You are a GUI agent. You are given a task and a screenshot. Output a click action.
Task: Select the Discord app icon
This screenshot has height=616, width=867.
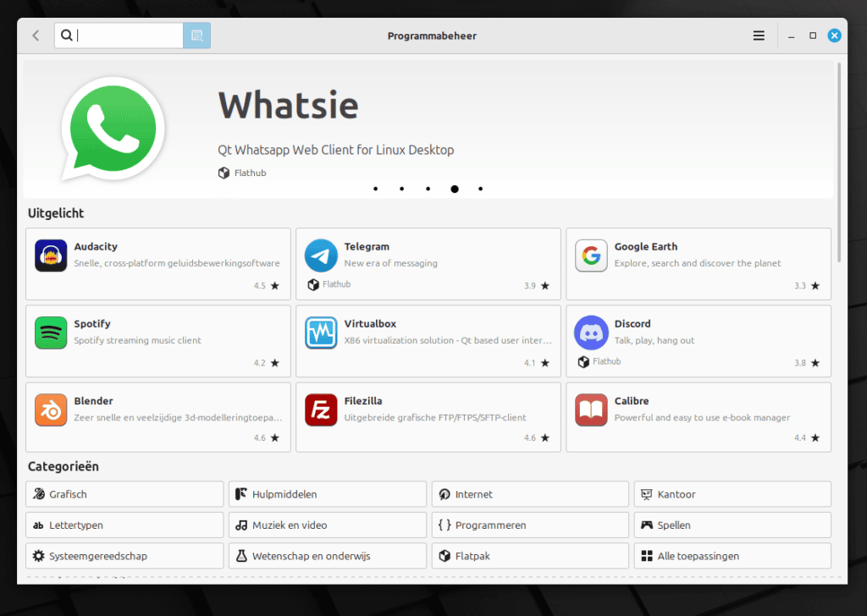(591, 332)
